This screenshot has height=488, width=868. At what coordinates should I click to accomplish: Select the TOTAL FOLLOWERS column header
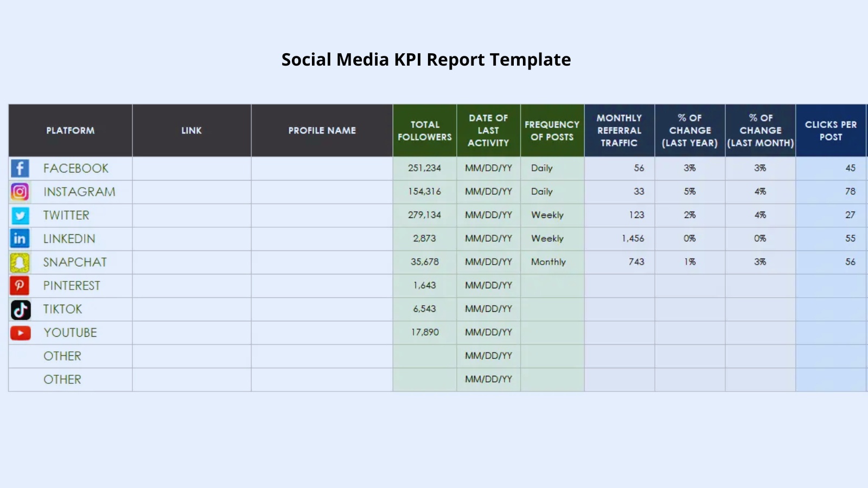[x=425, y=131]
